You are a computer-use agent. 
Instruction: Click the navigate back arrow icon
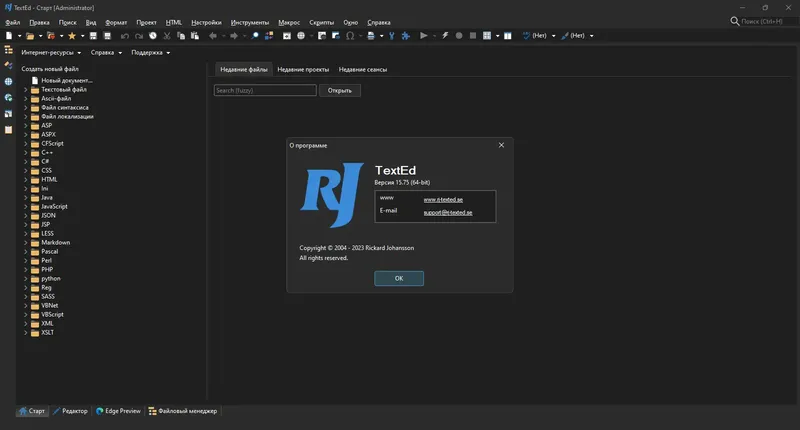(213, 36)
